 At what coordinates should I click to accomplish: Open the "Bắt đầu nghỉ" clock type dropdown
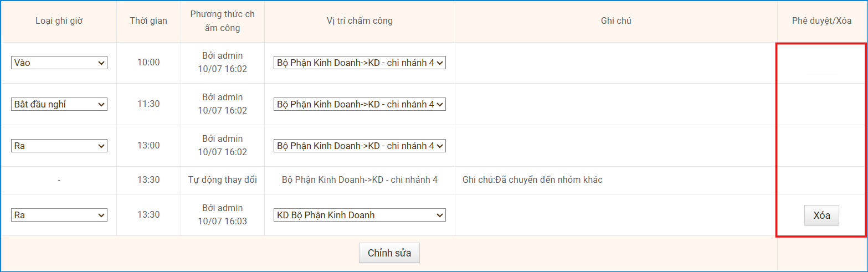tap(59, 104)
